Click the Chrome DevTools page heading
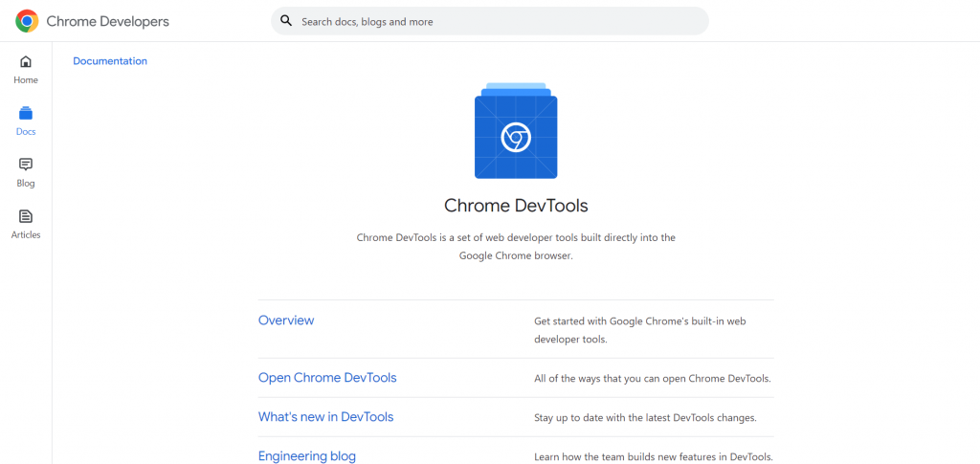Screen dimensions: 980x464 516,206
